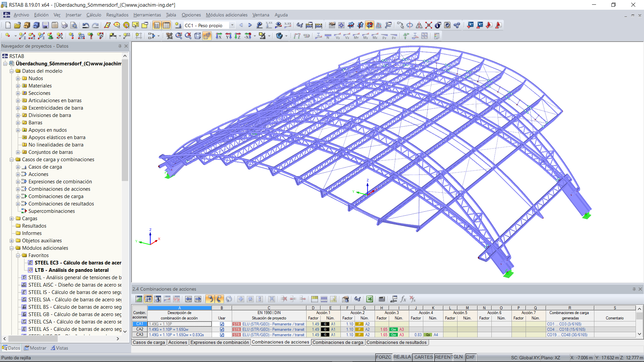Open the CC1 - Peso propio load case dropdown
The height and width of the screenshot is (362, 644).
coord(232,25)
